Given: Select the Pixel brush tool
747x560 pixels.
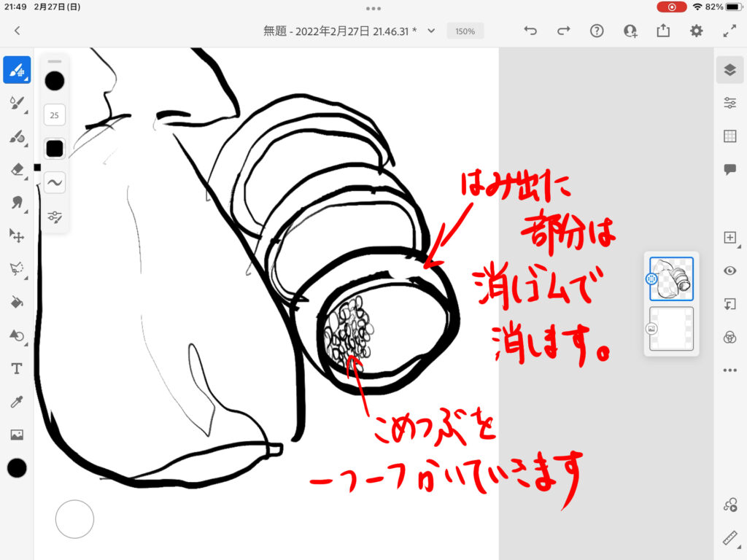Looking at the screenshot, I should pos(17,70).
